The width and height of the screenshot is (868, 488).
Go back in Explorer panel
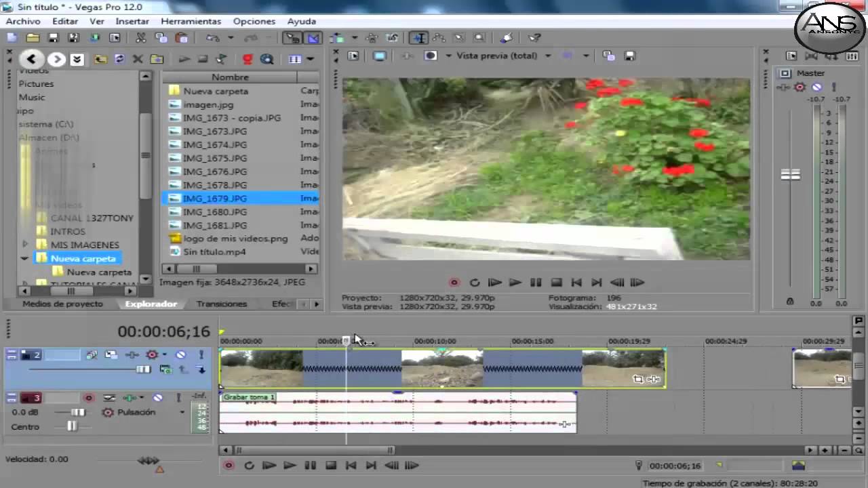(x=31, y=59)
